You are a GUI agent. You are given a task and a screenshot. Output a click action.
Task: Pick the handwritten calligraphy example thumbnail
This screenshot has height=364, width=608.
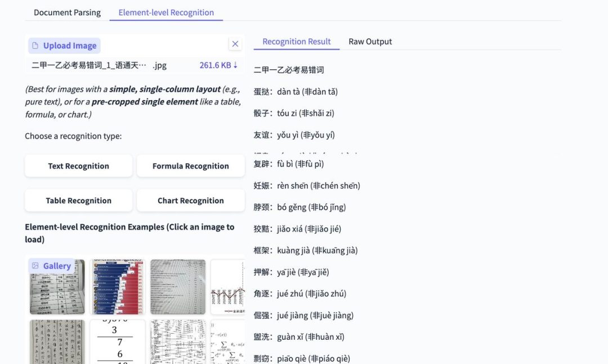click(56, 341)
